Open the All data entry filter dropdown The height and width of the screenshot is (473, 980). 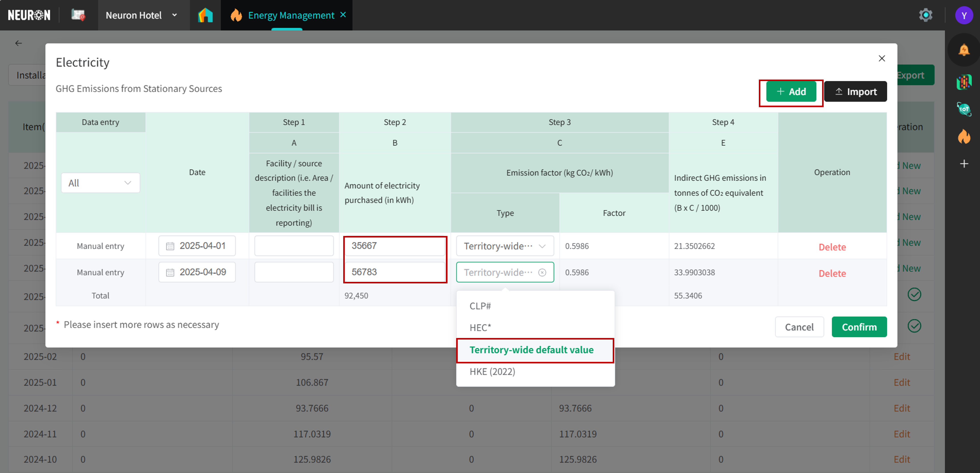coord(100,183)
